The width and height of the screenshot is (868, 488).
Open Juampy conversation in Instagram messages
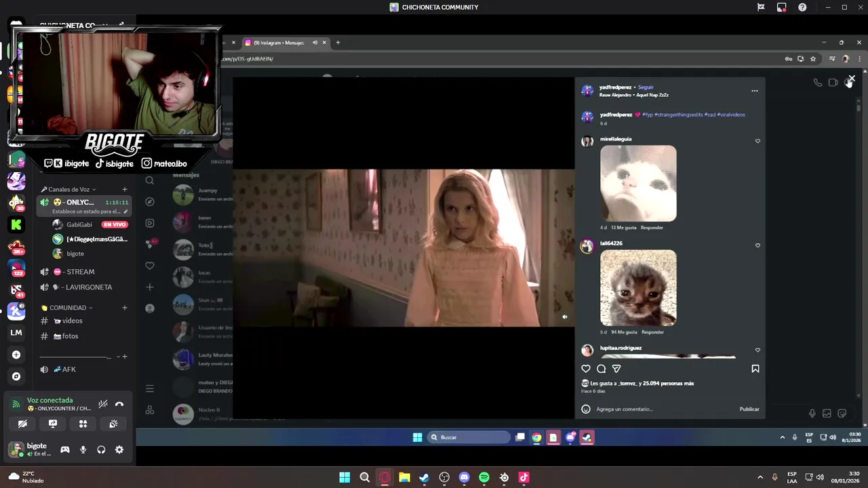click(x=202, y=195)
